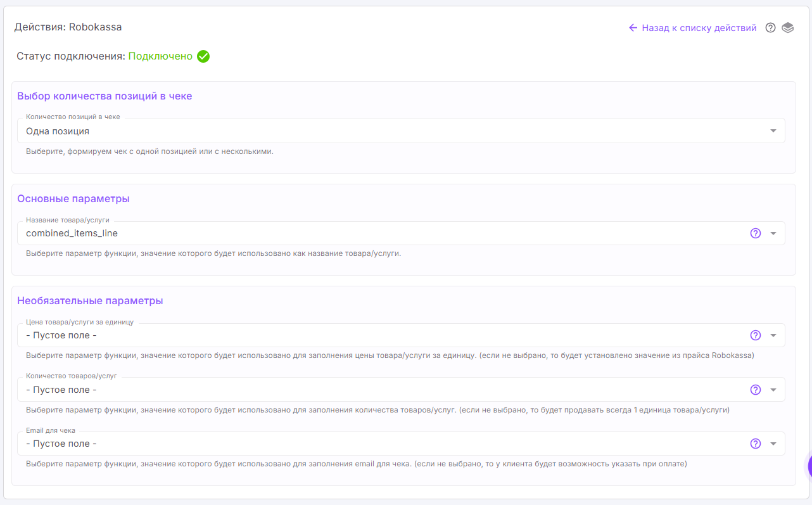The height and width of the screenshot is (505, 812).
Task: Open the Название товара/услуги dropdown arrow
Action: tap(773, 233)
